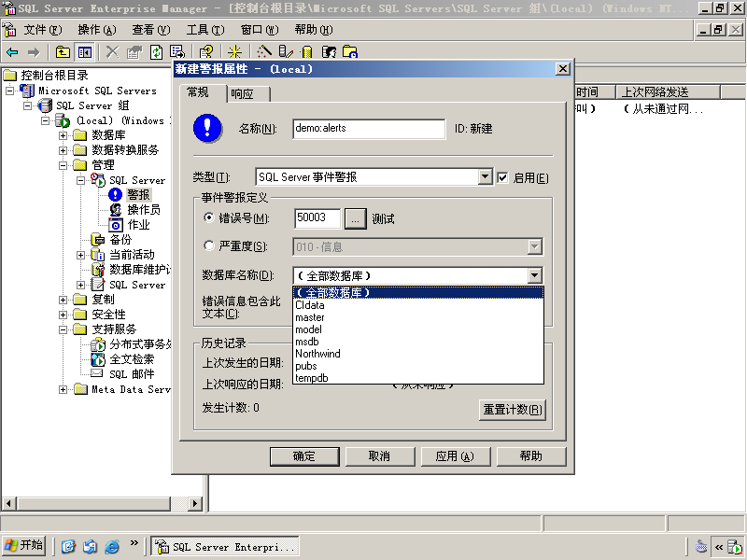
Task: Collapse the 管理 folder node
Action: pos(63,165)
